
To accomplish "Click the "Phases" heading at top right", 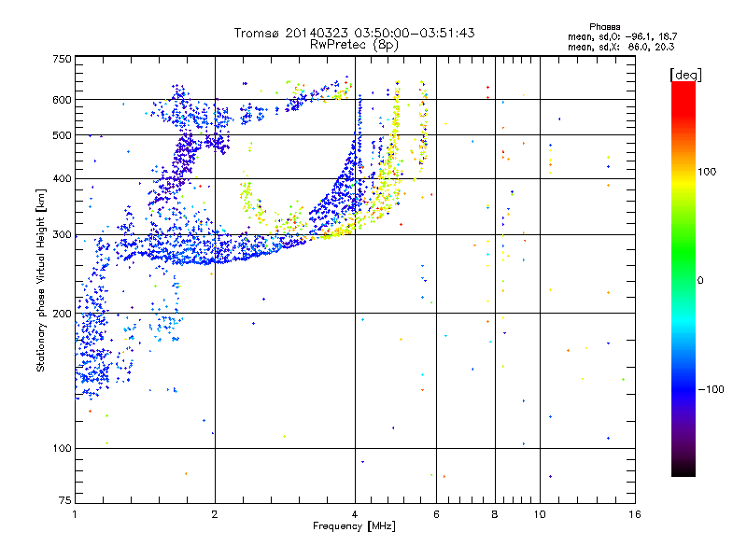I will (604, 27).
